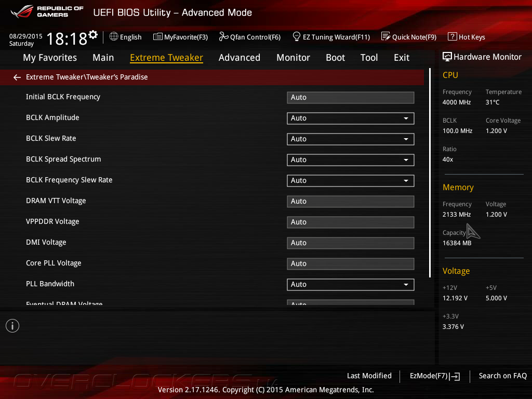Select the Exit tab

[x=402, y=58]
